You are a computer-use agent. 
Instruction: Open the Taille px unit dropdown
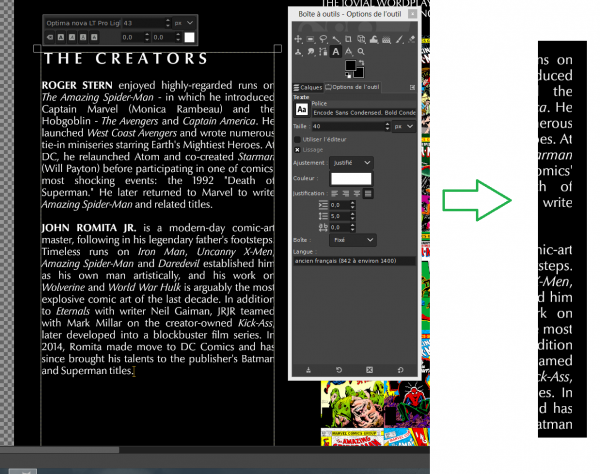(x=404, y=126)
